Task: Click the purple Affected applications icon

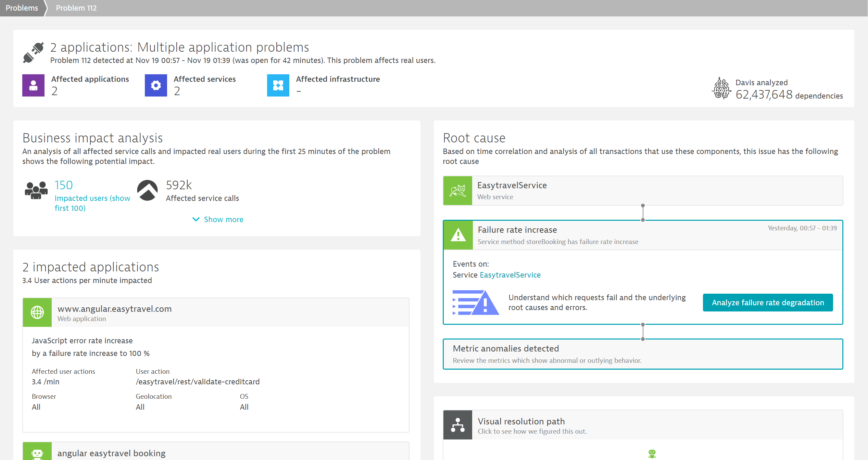Action: (x=33, y=85)
